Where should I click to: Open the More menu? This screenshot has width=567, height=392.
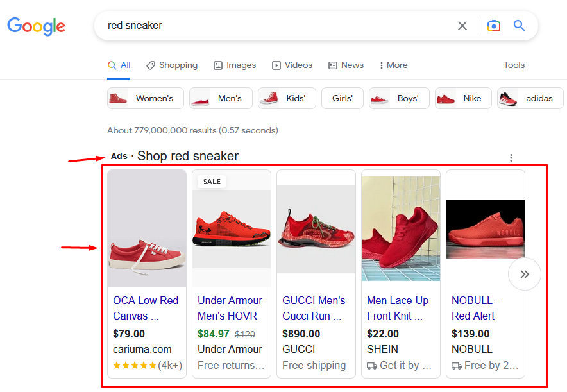pos(393,65)
